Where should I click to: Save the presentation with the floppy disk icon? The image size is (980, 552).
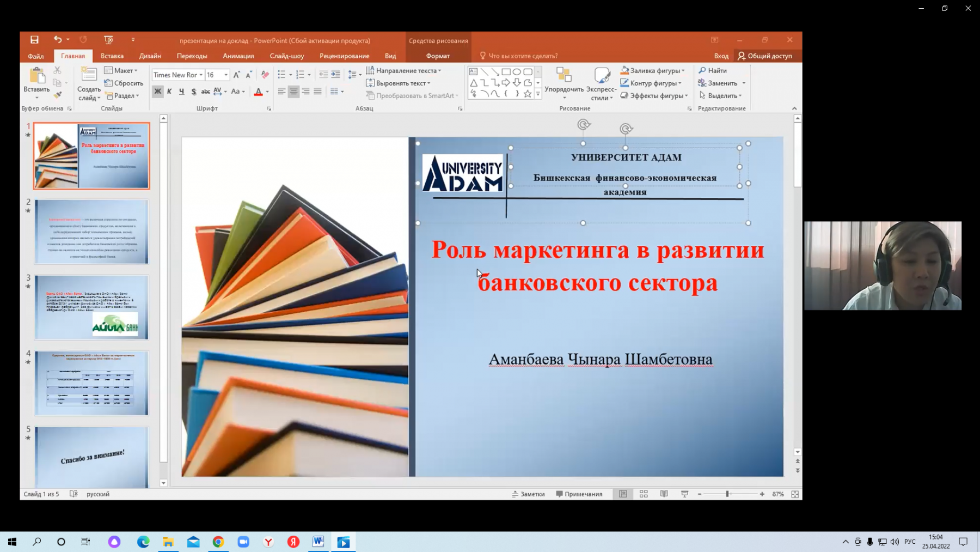pos(34,40)
